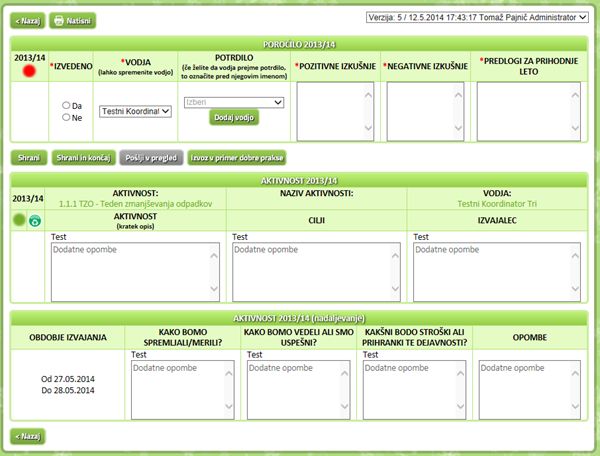The width and height of the screenshot is (600, 456).
Task: Click the bottom '< Nazaj' button
Action: point(27,436)
